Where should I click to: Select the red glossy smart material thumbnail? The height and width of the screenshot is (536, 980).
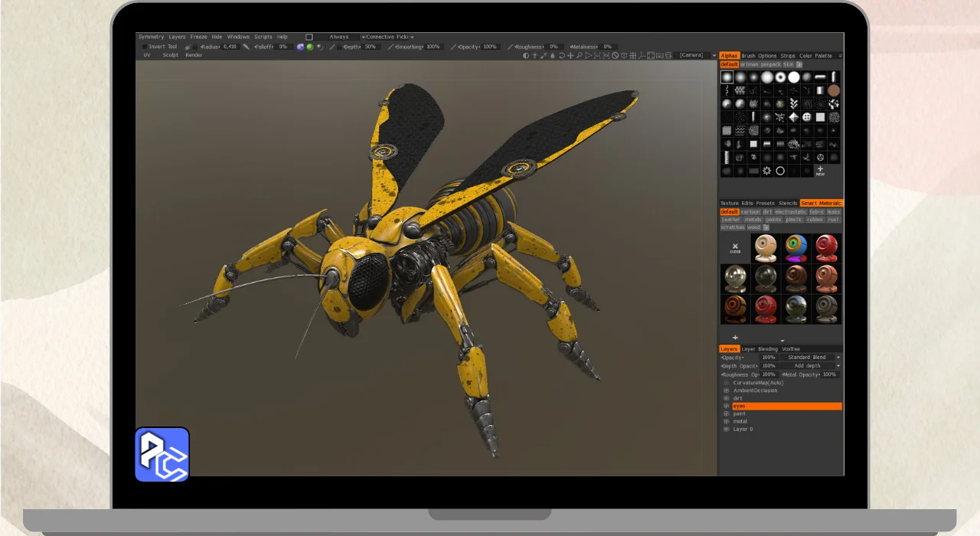tap(826, 248)
